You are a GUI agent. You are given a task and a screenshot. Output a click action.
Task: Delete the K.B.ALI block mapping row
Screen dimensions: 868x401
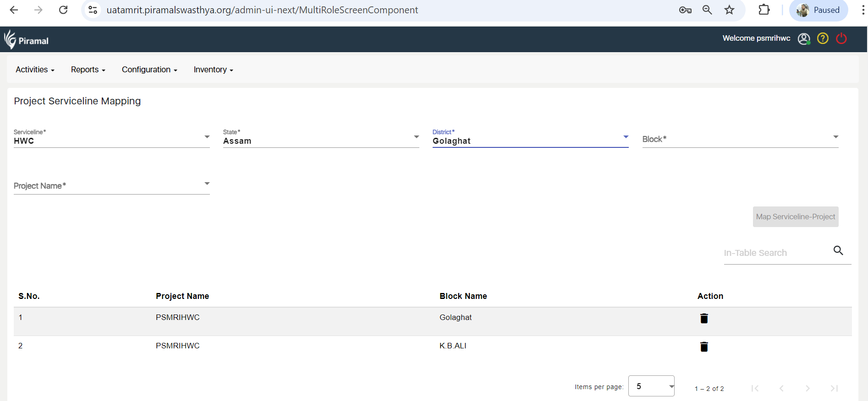[x=704, y=347]
